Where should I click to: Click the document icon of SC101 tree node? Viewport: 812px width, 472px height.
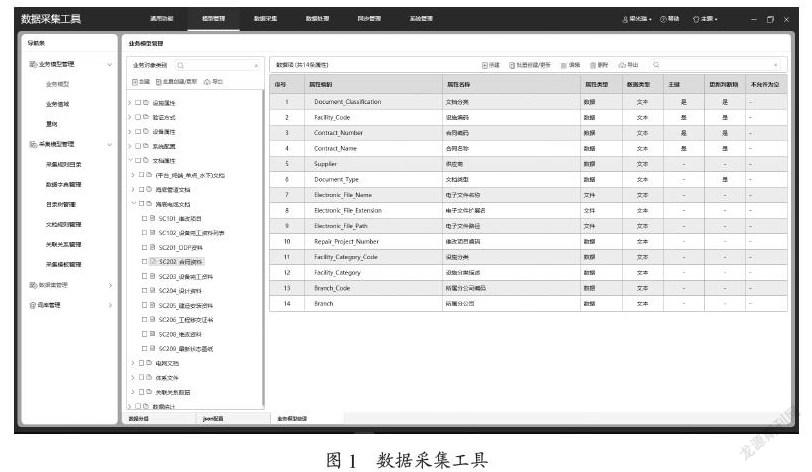(x=152, y=218)
